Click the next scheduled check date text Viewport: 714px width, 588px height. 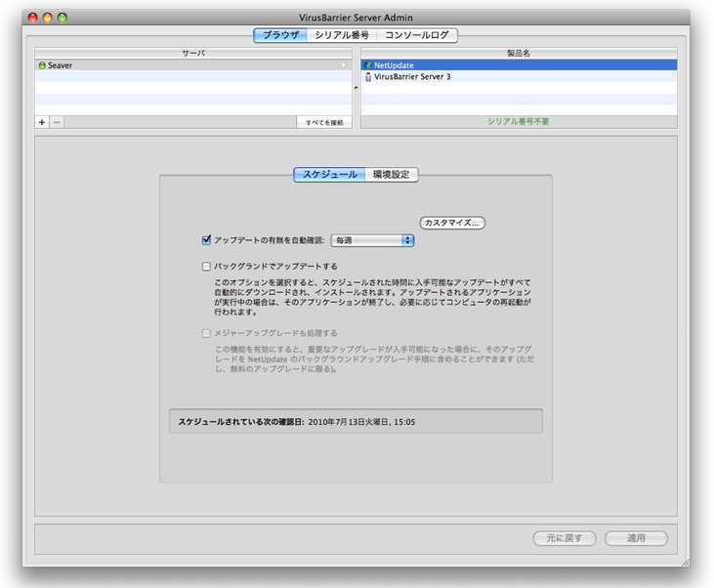pos(361,422)
